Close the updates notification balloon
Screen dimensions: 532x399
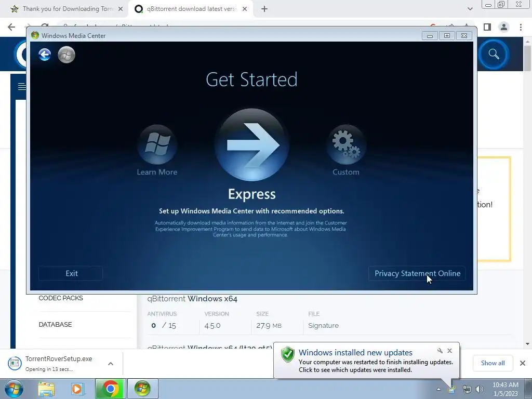[x=449, y=351]
